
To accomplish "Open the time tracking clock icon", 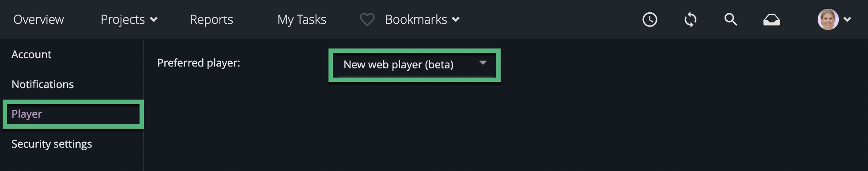I will click(x=649, y=19).
